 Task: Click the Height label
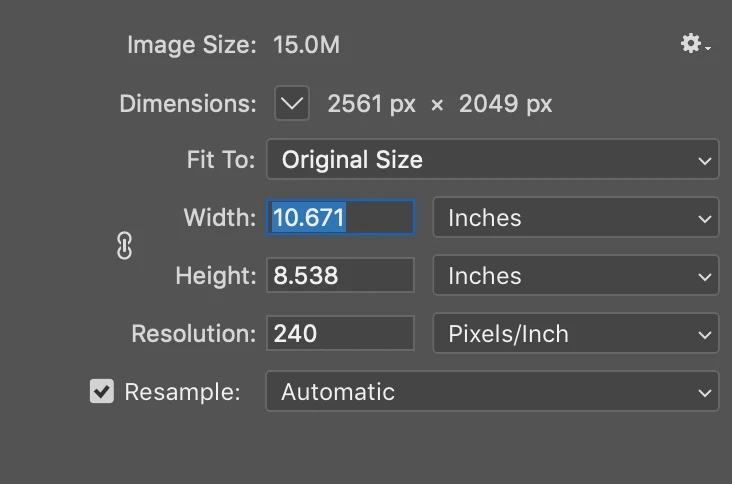tap(216, 275)
